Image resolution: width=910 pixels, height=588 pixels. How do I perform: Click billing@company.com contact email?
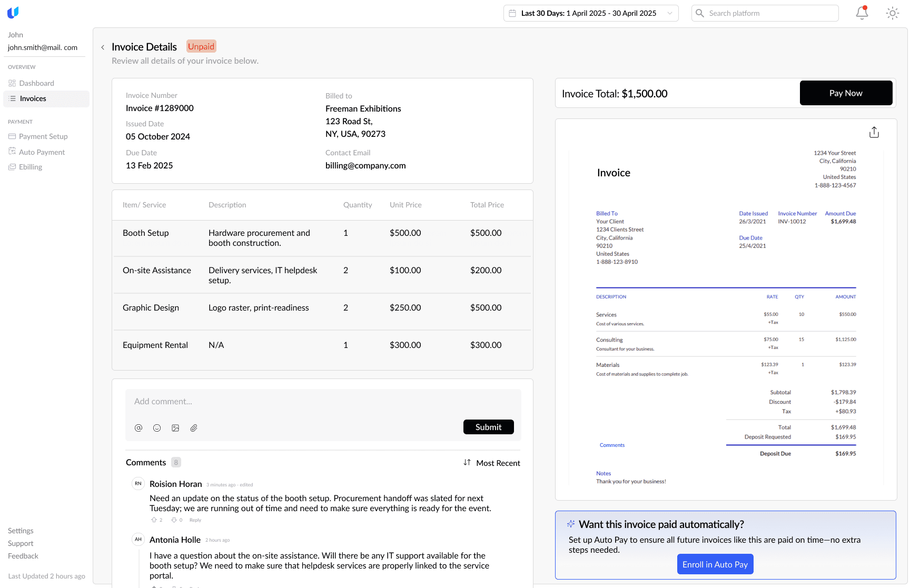tap(365, 165)
